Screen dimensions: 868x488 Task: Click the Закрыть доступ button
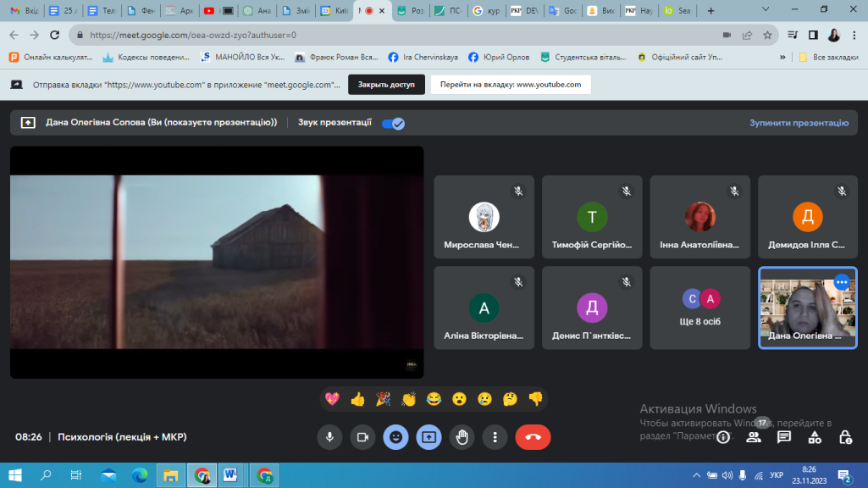[386, 85]
